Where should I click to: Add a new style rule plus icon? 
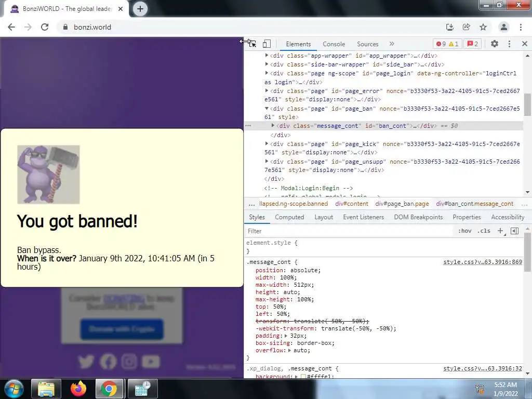(500, 231)
